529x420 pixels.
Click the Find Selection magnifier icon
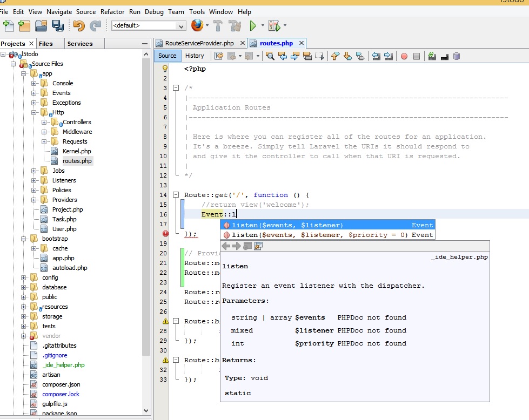(270, 56)
